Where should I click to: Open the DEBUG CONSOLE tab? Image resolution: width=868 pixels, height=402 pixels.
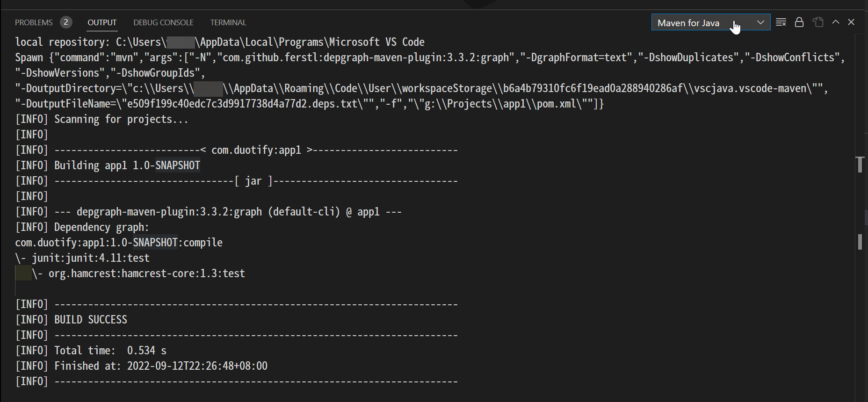163,22
